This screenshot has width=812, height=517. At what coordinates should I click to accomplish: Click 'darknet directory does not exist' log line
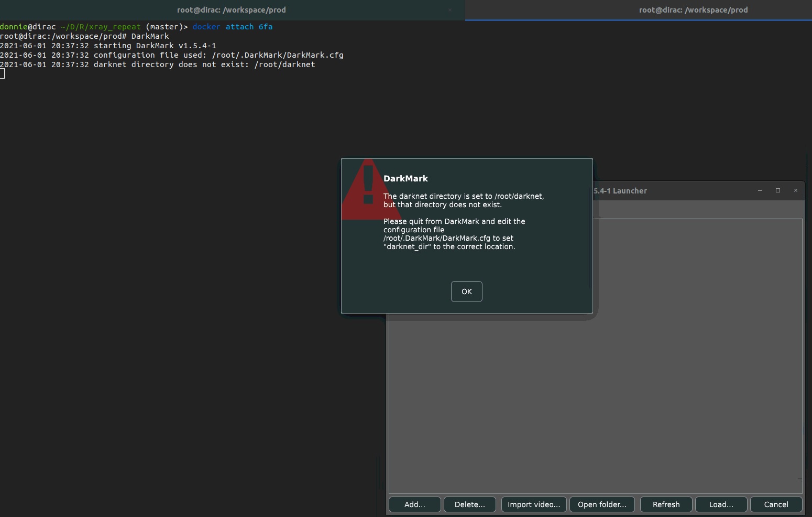158,64
